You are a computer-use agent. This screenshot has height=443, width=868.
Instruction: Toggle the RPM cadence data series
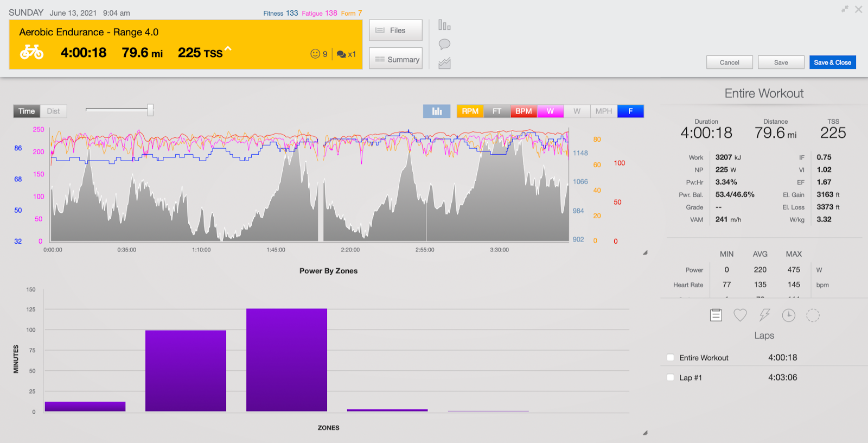[x=470, y=111]
